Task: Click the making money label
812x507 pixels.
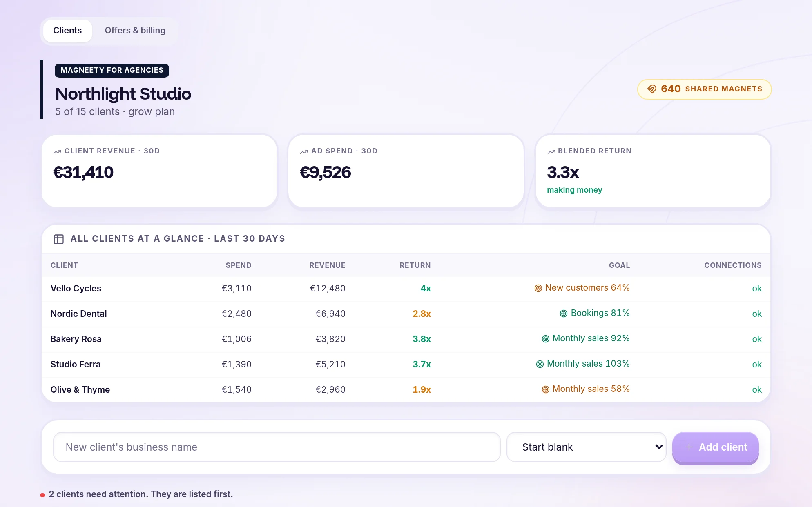Action: pos(574,190)
